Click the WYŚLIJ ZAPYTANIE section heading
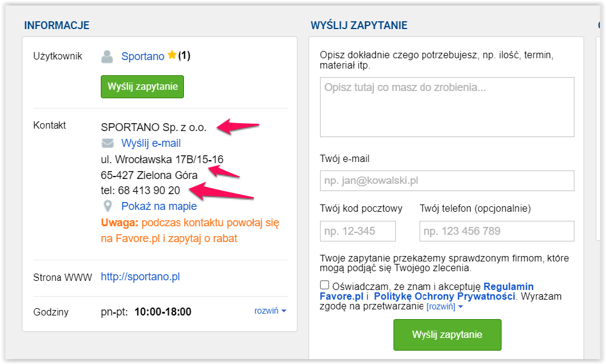Viewport: 606px width, 364px height. point(359,25)
